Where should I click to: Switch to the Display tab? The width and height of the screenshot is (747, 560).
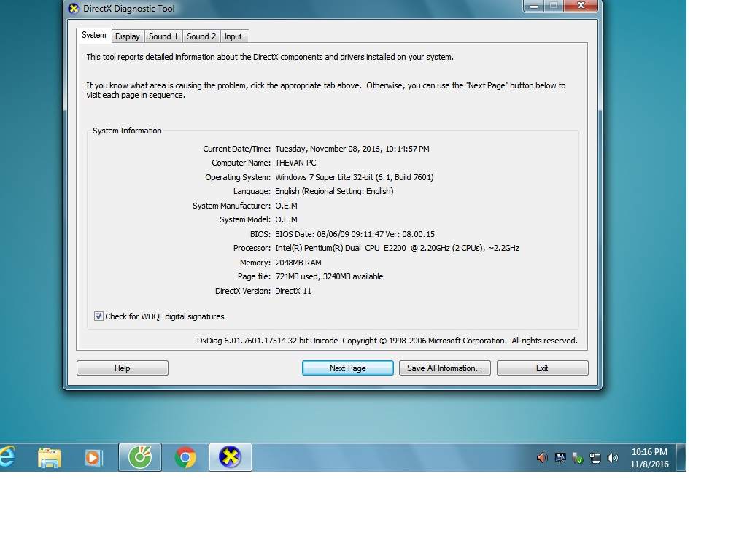pyautogui.click(x=127, y=36)
